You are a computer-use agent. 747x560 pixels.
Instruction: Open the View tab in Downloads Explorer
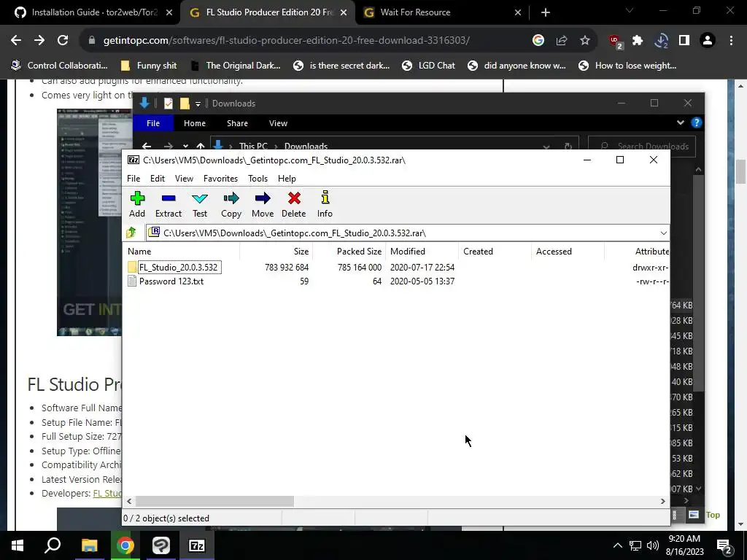tap(278, 123)
